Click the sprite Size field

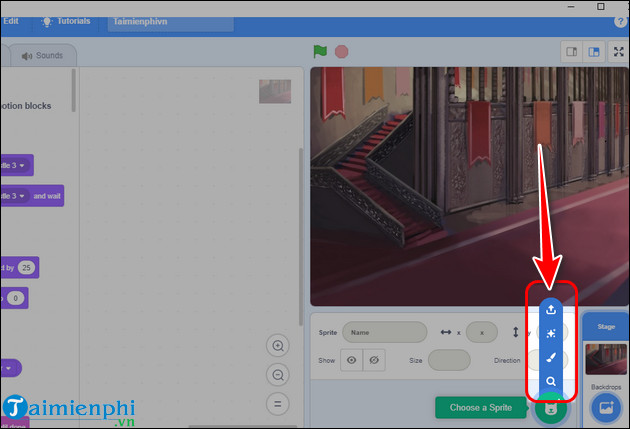point(449,360)
